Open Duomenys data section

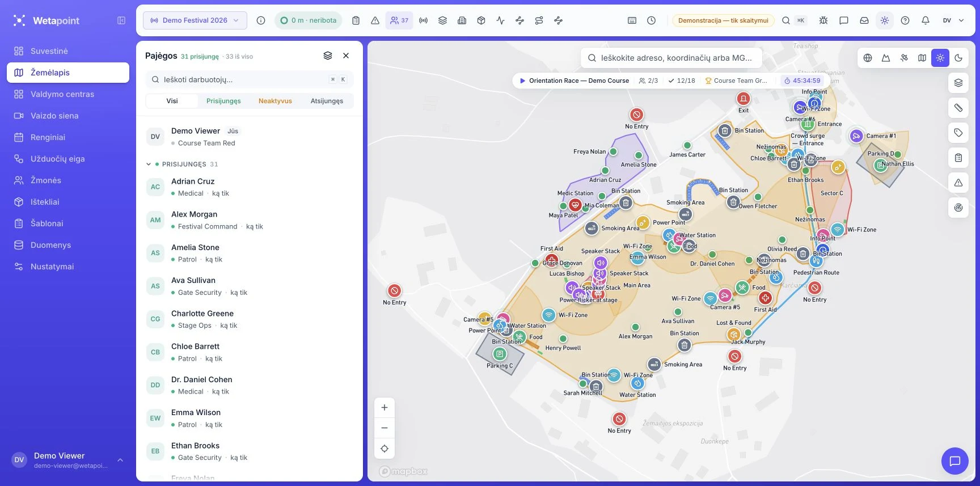[x=68, y=245]
